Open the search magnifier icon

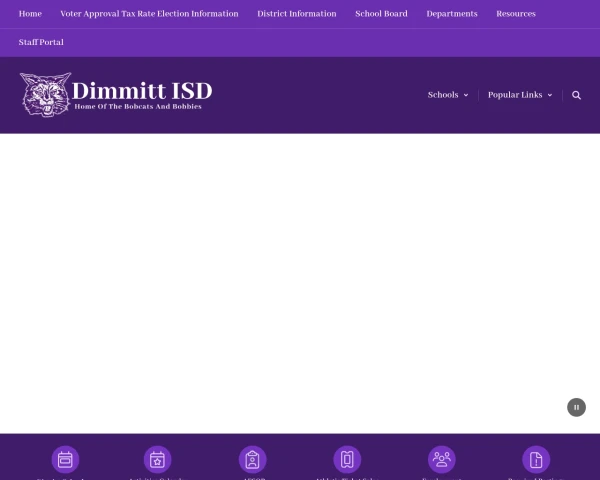click(x=576, y=95)
